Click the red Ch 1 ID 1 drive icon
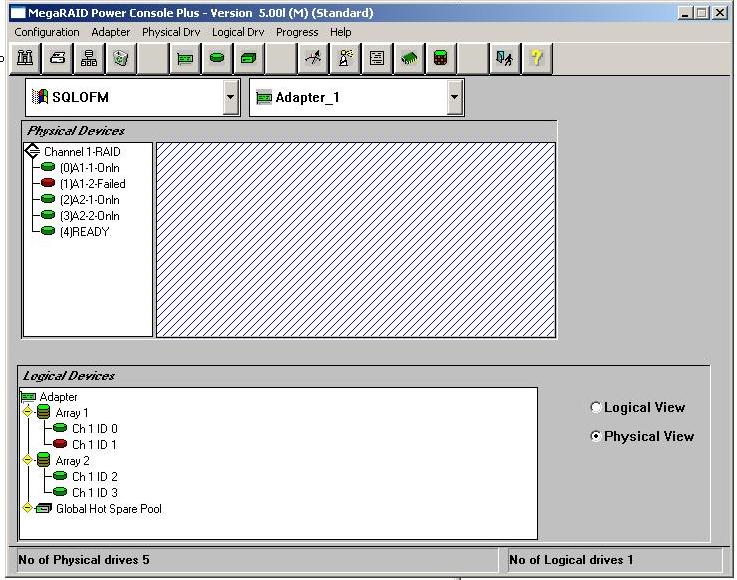737x580 pixels. 60,444
